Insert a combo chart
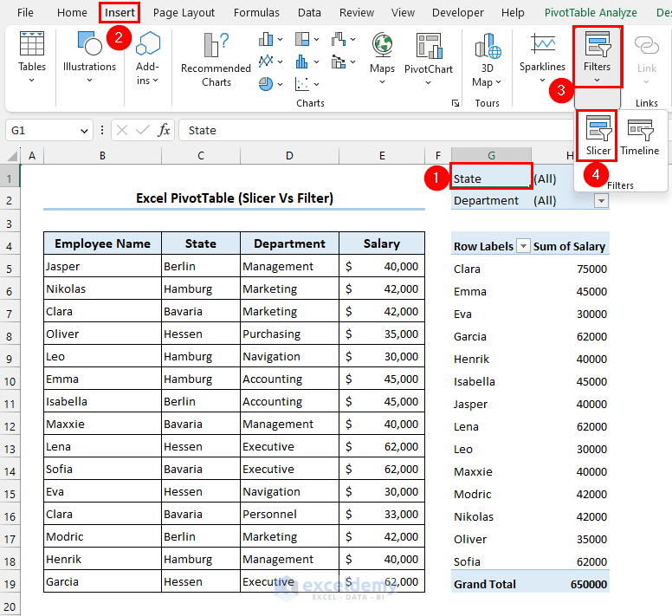This screenshot has height=616, width=672. click(339, 62)
